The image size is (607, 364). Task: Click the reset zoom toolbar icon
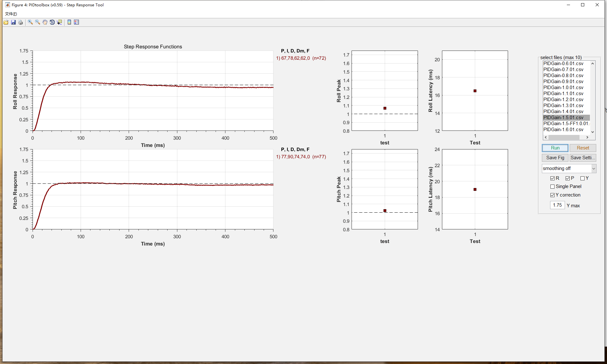point(52,22)
